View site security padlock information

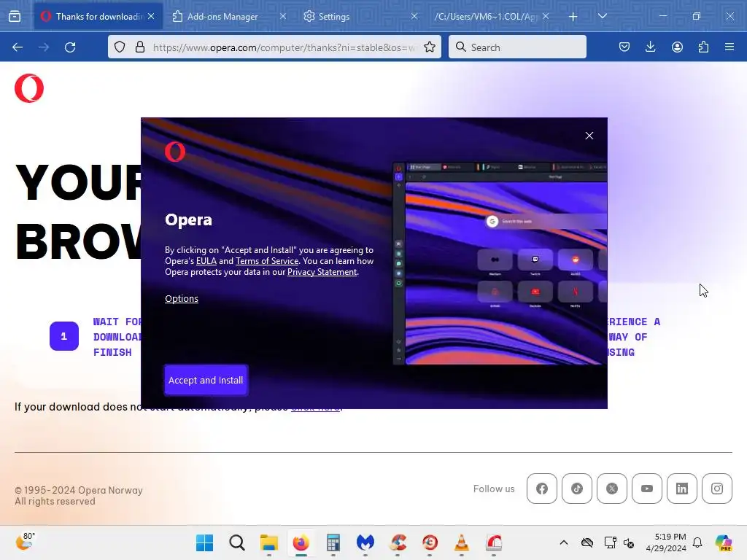pos(139,47)
